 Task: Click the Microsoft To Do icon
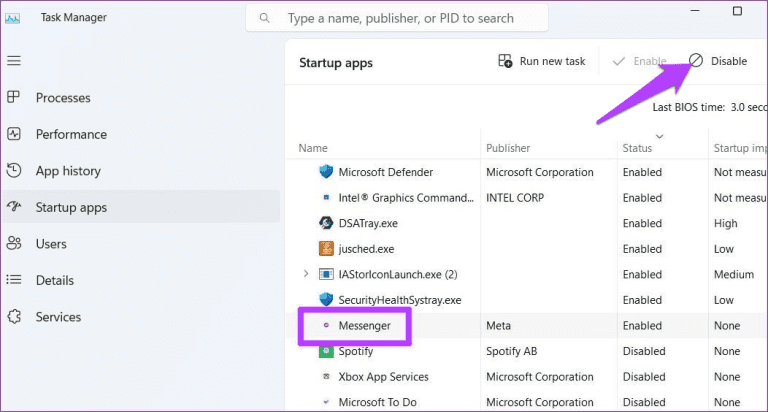326,402
